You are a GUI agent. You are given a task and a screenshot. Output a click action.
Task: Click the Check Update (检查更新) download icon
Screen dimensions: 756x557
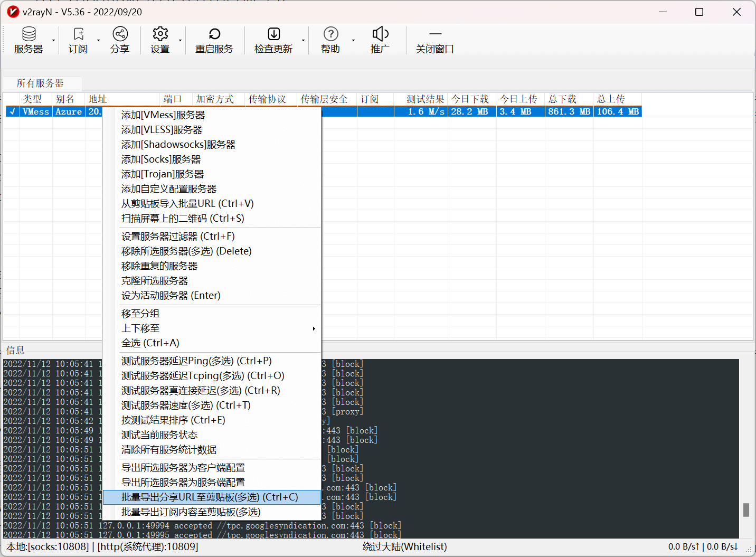coord(273,34)
